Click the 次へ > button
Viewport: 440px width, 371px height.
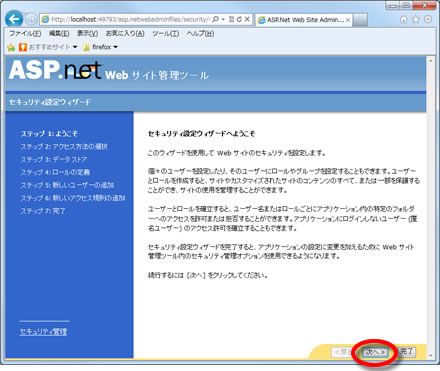pyautogui.click(x=375, y=352)
